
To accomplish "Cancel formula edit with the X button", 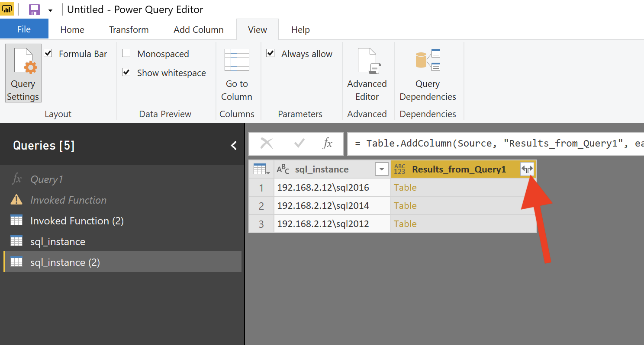I will [267, 144].
